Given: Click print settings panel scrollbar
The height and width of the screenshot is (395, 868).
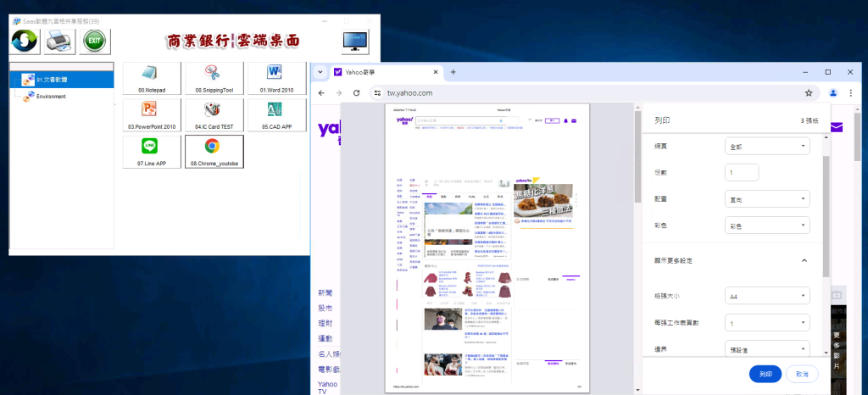Looking at the screenshot, I should point(826,216).
